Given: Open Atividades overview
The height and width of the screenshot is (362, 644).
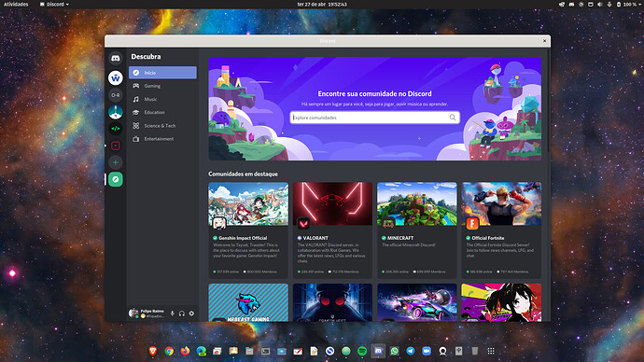Looking at the screenshot, I should coord(16,4).
